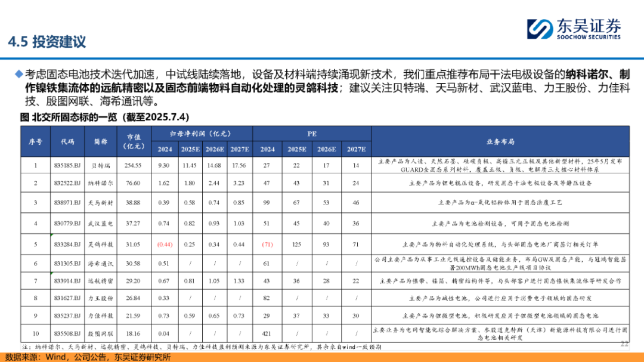Click the "序号" column header
The width and height of the screenshot is (644, 362).
click(35, 141)
